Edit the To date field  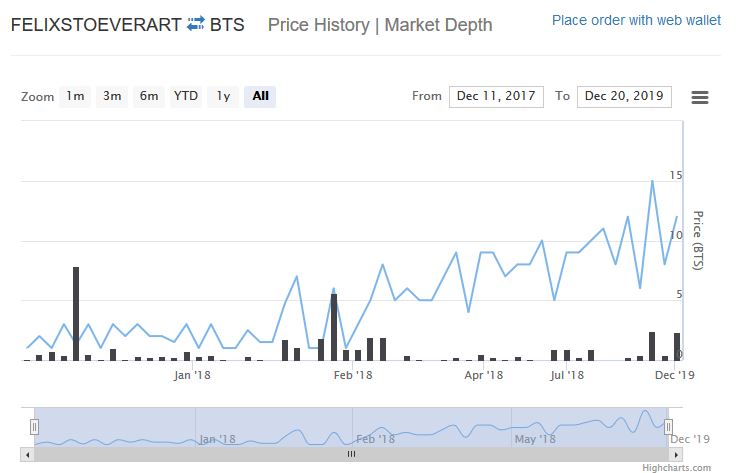coord(624,96)
